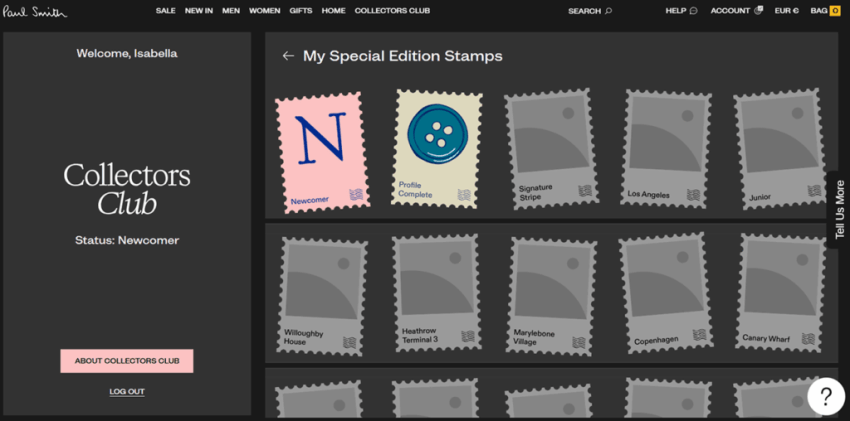850x421 pixels.
Task: Open the ACCOUNT link
Action: pos(730,11)
